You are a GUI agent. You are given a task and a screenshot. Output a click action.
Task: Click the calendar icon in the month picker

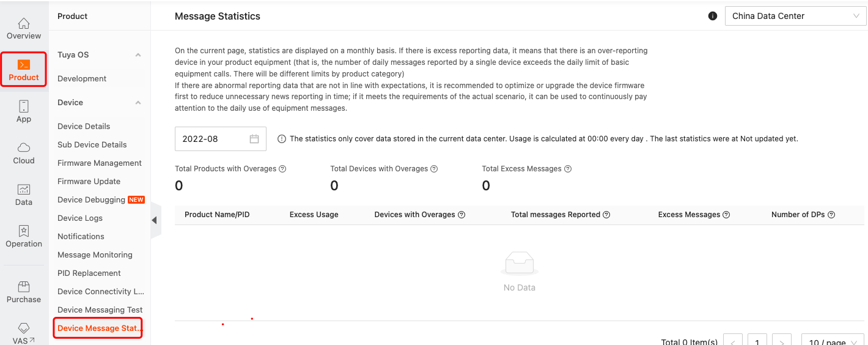(x=254, y=139)
